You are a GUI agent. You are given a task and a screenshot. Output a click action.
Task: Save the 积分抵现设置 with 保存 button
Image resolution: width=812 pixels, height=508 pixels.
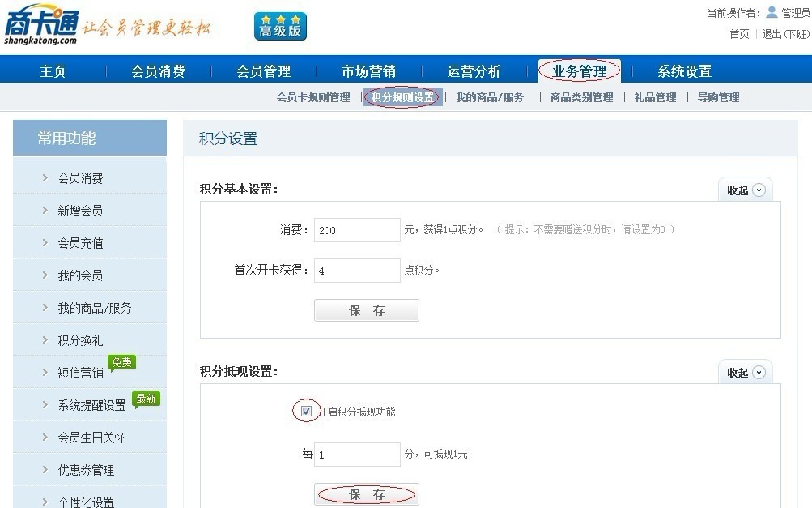point(366,494)
